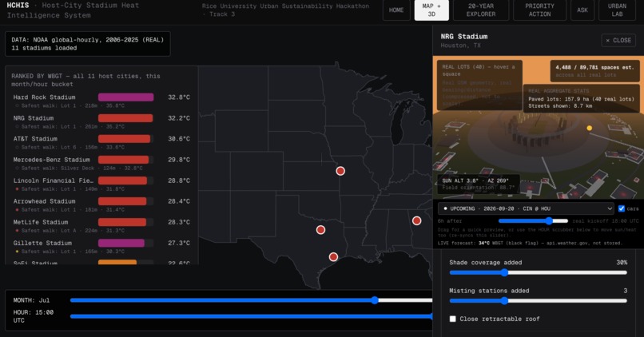Viewport: 644px width, 337px height.
Task: Select AT&T Stadium in ranked list
Action: coord(101,143)
